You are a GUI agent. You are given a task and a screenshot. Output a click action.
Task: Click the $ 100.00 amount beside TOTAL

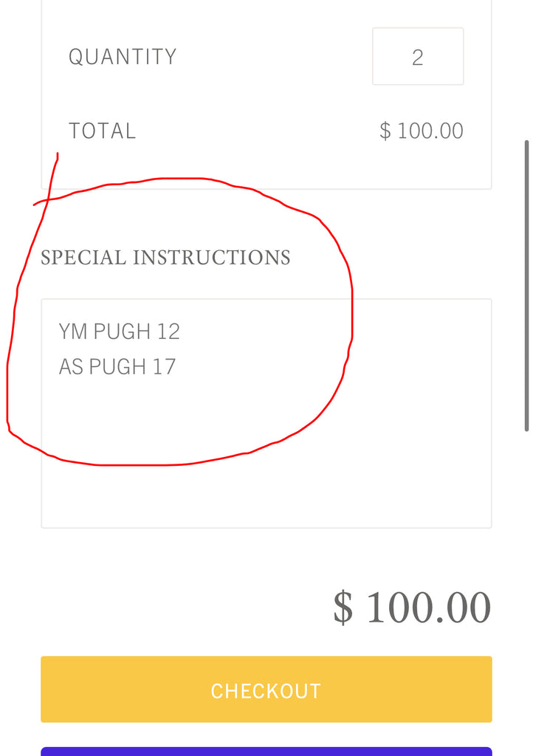tap(422, 131)
